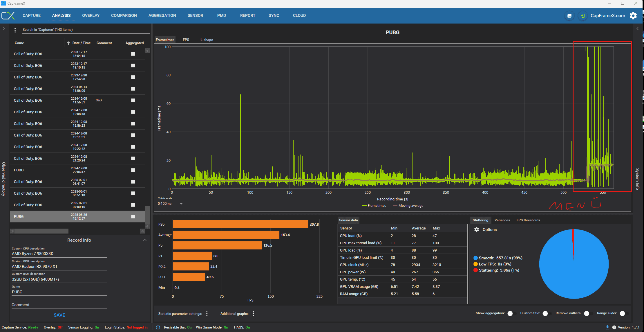Click the Moving average legend entry
The image size is (644, 332).
tap(408, 206)
